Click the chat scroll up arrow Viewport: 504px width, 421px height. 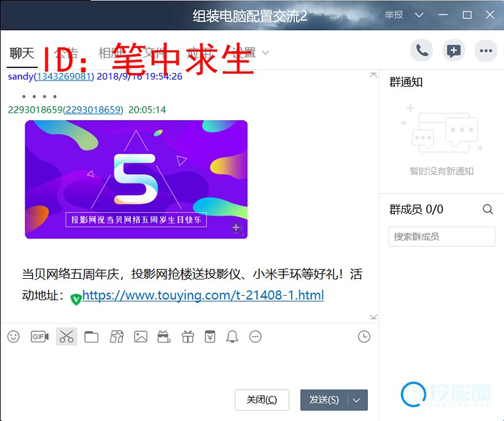pos(373,75)
